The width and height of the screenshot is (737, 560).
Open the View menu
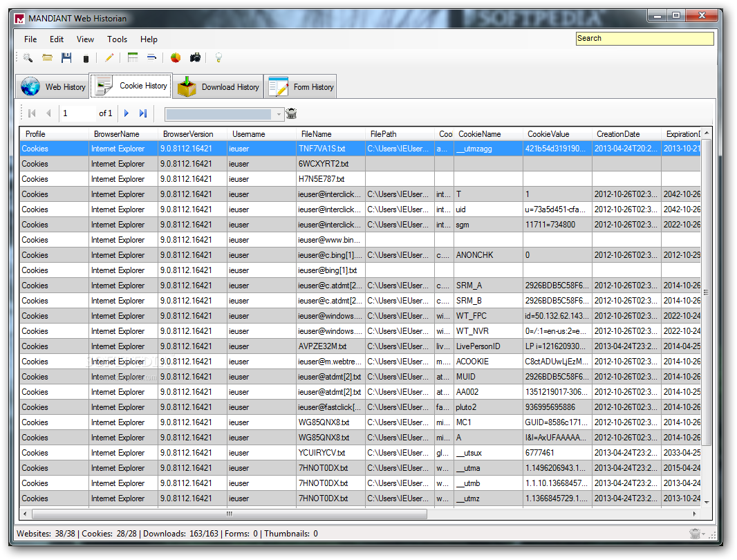[85, 39]
